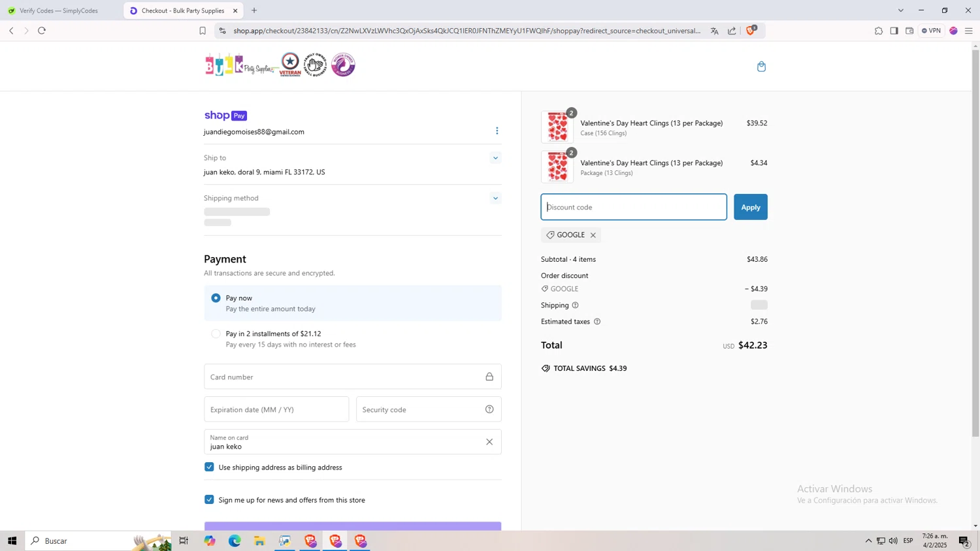Reload the checkout page
The height and width of the screenshot is (551, 980).
[x=42, y=31]
